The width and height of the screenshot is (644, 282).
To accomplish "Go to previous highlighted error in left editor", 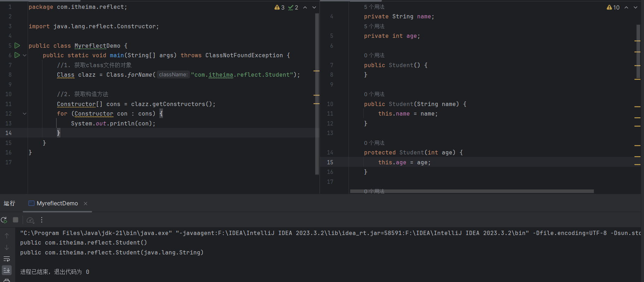I will click(305, 7).
